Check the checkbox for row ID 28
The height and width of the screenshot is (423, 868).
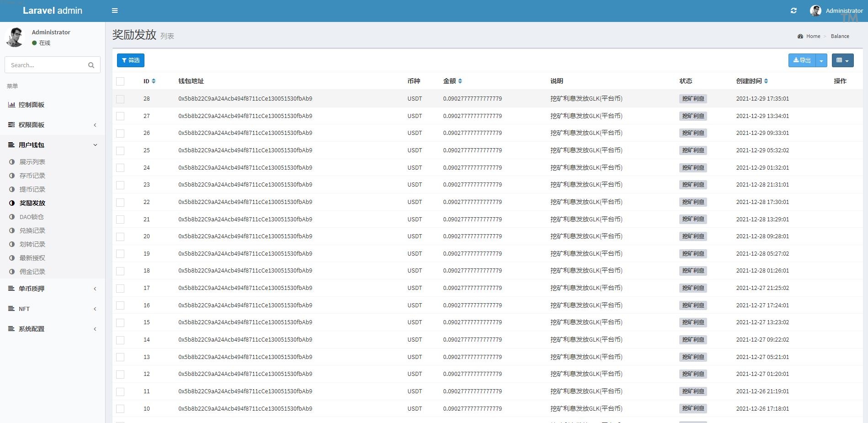click(x=120, y=99)
